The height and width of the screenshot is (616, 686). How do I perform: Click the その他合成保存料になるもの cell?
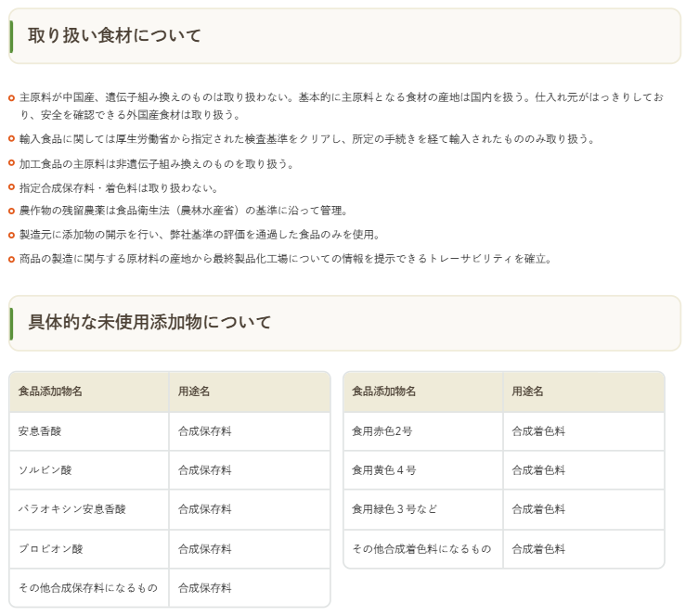(x=88, y=587)
